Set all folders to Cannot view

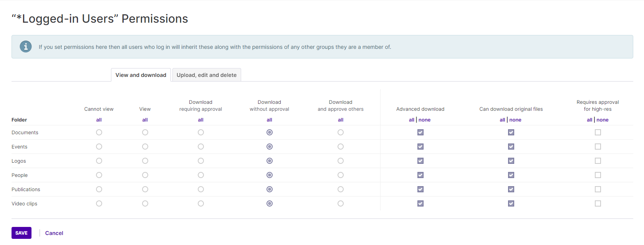[99, 120]
